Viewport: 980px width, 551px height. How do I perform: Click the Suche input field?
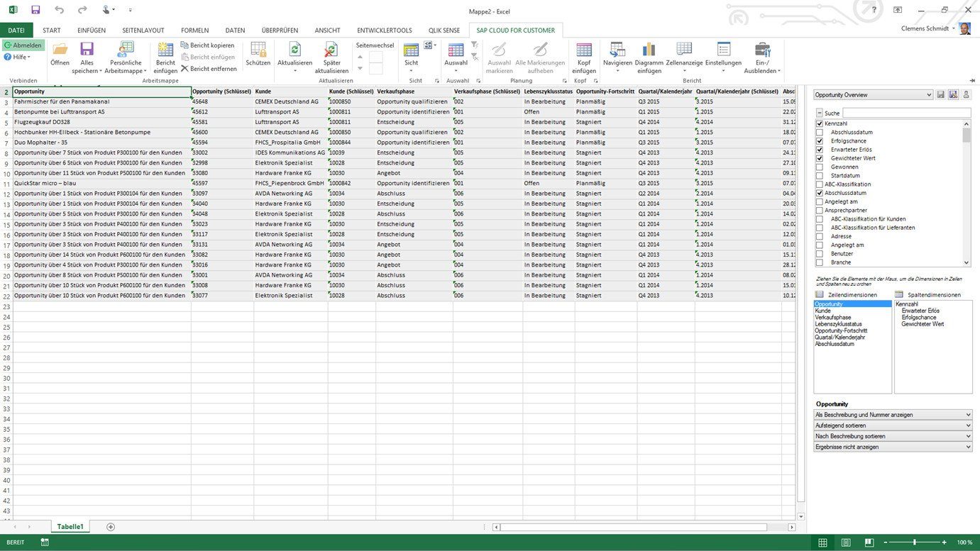tap(906, 113)
